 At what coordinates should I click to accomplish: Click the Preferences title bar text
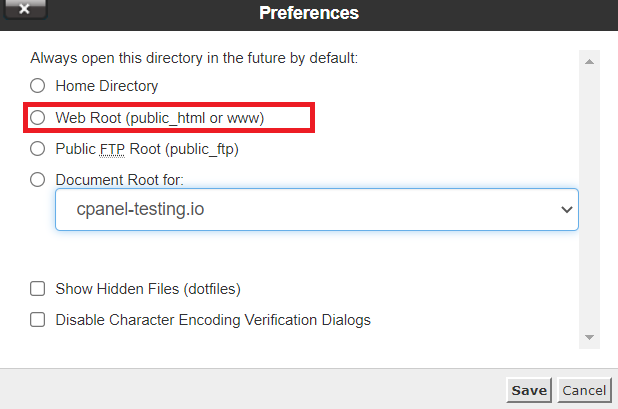point(308,13)
